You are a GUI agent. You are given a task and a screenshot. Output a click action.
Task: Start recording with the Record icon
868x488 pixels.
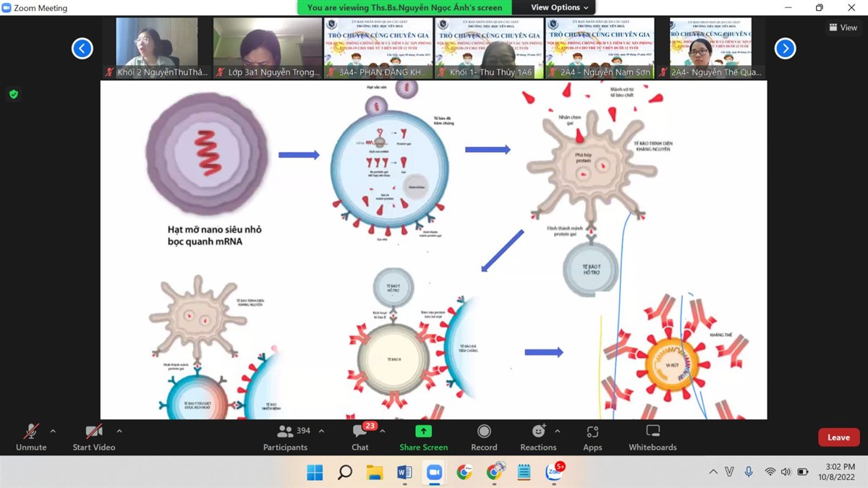(x=484, y=437)
